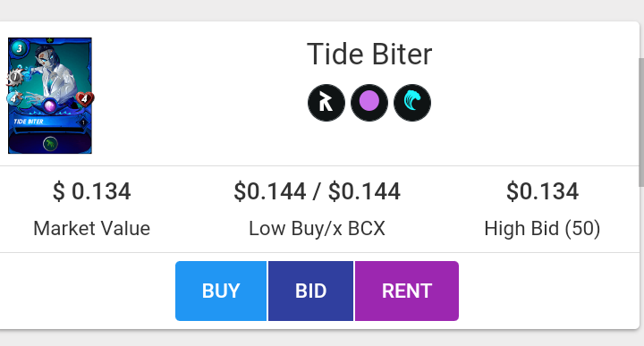Image resolution: width=644 pixels, height=346 pixels.
Task: Click the mana cost 3 badge on card
Action: coord(19,48)
